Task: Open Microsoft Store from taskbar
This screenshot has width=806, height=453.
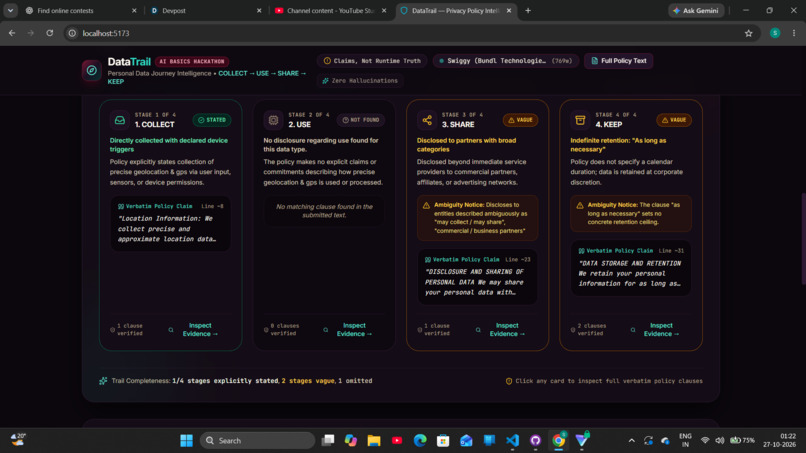Action: (x=443, y=441)
